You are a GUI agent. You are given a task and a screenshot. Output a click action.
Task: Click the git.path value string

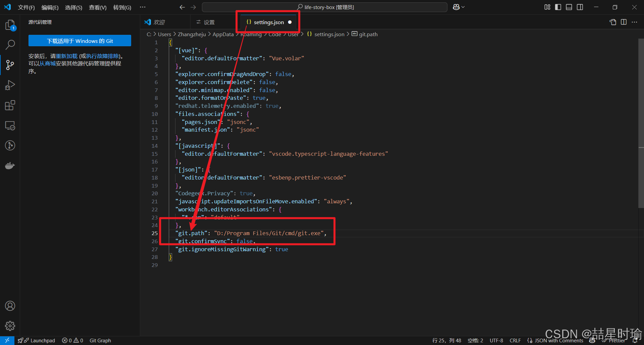[269, 233]
